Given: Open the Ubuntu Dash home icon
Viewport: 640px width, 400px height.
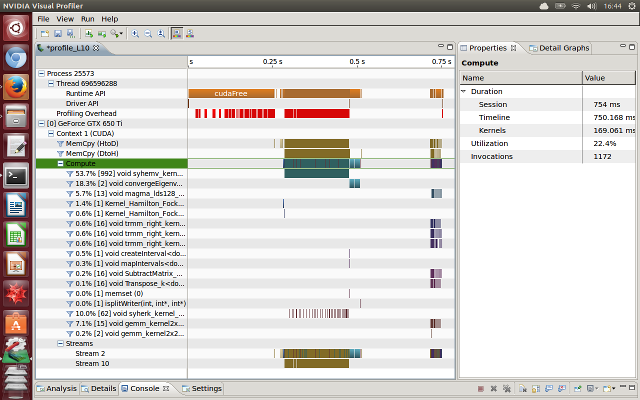Looking at the screenshot, I should (16, 28).
